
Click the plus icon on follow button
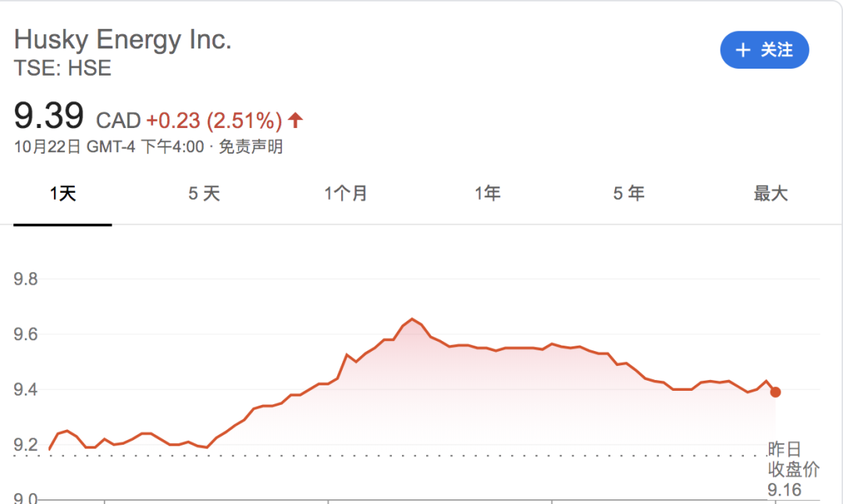pos(743,50)
